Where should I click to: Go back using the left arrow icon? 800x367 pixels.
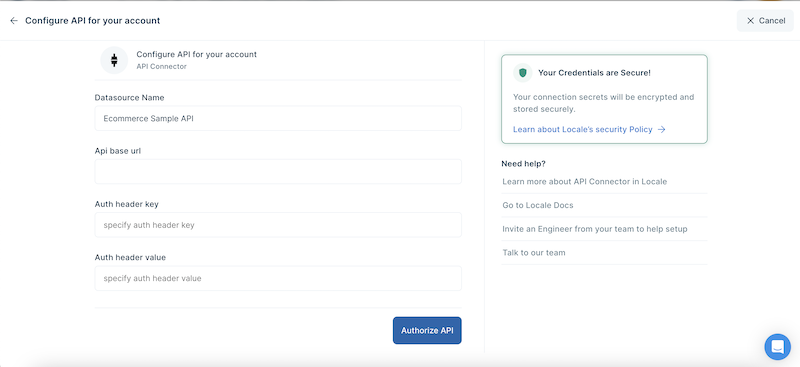pyautogui.click(x=14, y=20)
